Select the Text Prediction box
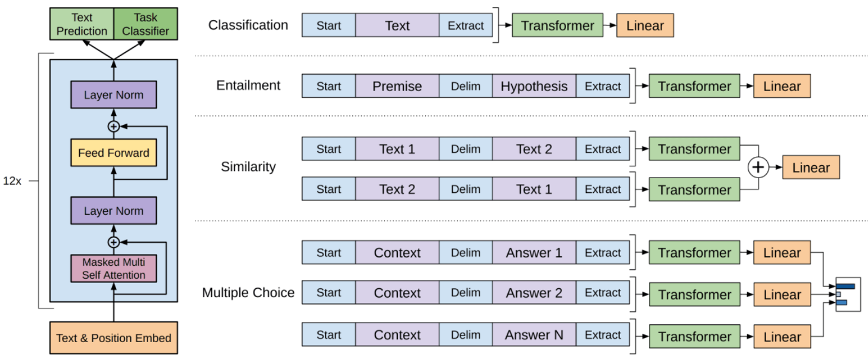The width and height of the screenshot is (868, 361). (82, 24)
